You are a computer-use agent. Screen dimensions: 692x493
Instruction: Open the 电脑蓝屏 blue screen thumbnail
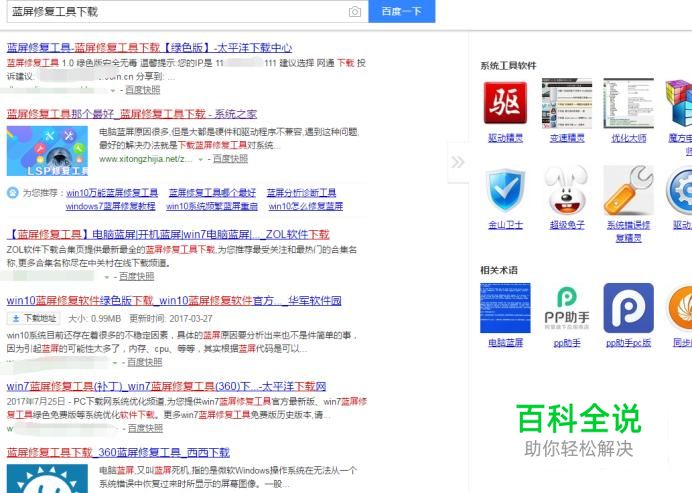pyautogui.click(x=505, y=308)
